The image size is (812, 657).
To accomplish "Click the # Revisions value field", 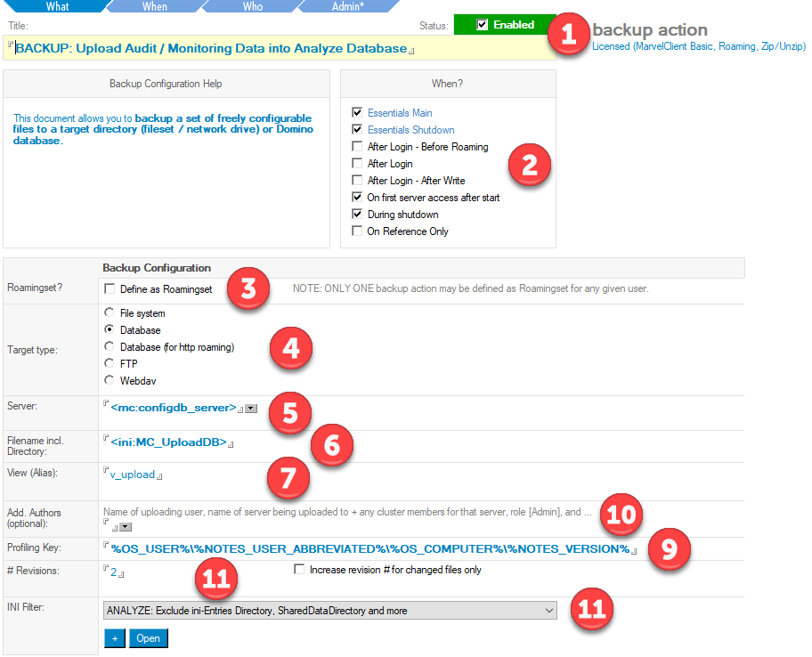I will 113,572.
